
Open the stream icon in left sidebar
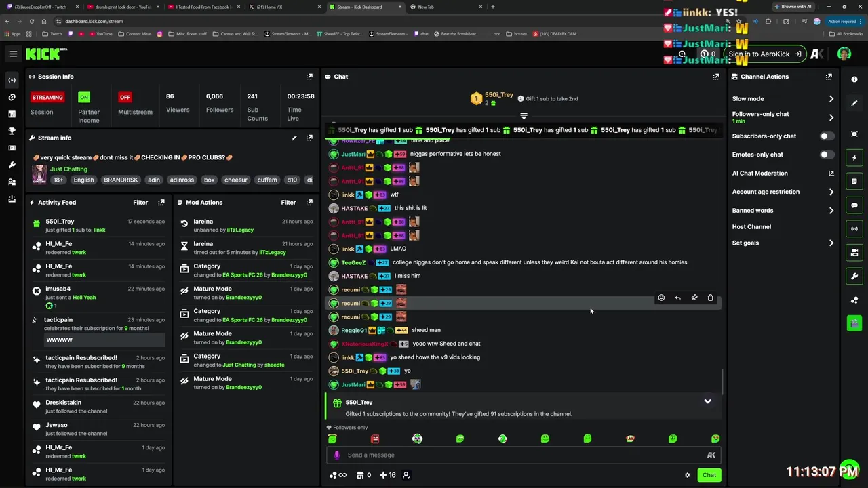click(x=12, y=80)
